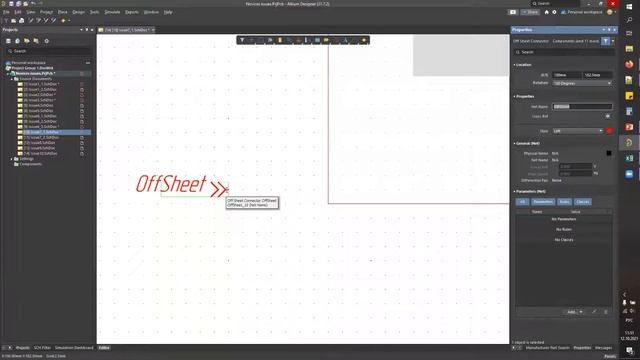Collapse the Source Documents folder in the project tree
The image size is (640, 360).
12,79
